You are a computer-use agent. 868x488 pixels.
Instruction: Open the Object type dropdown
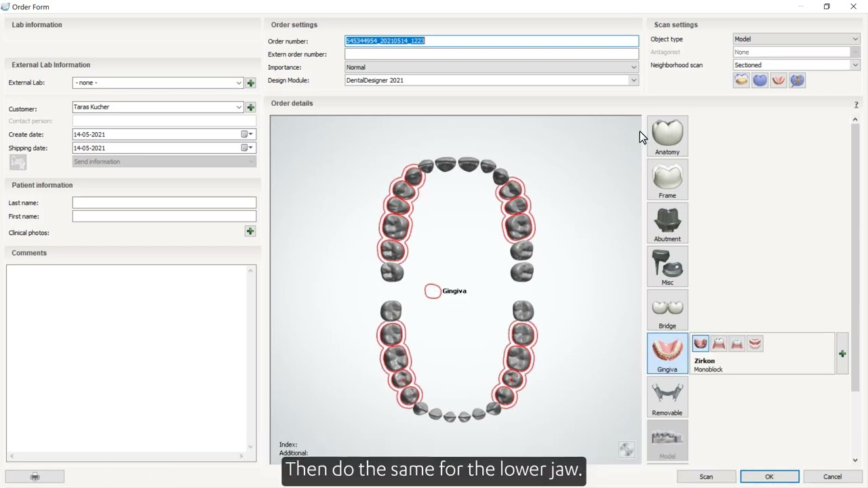point(855,39)
